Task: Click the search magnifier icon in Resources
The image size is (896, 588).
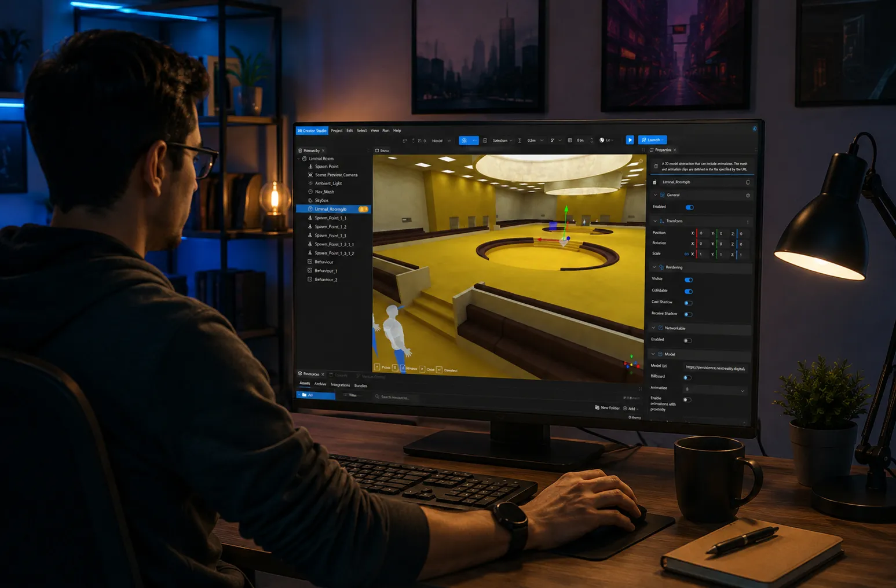Action: click(x=377, y=397)
